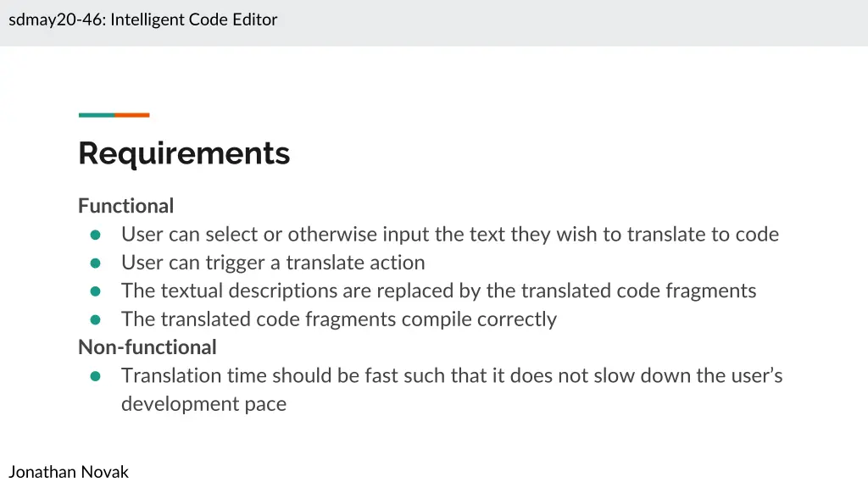Click the "Jonathan Novak" presenter name
The height and width of the screenshot is (488, 868).
[69, 472]
